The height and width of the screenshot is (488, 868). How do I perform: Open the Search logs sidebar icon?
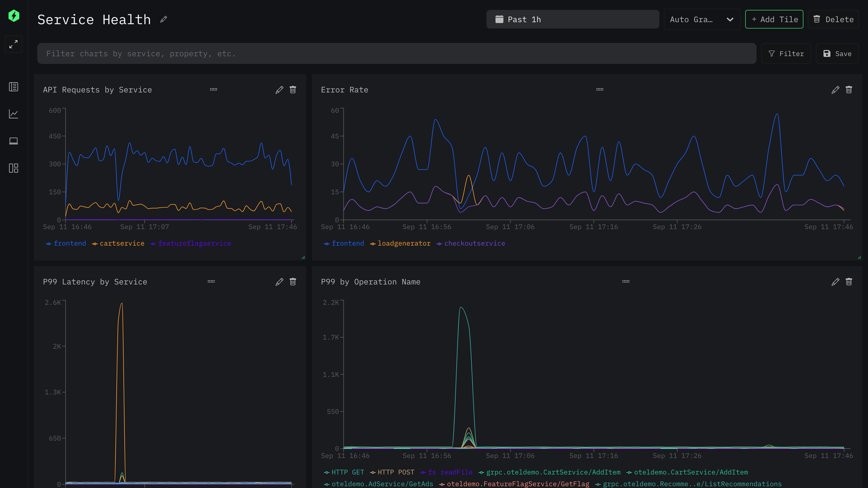click(14, 87)
